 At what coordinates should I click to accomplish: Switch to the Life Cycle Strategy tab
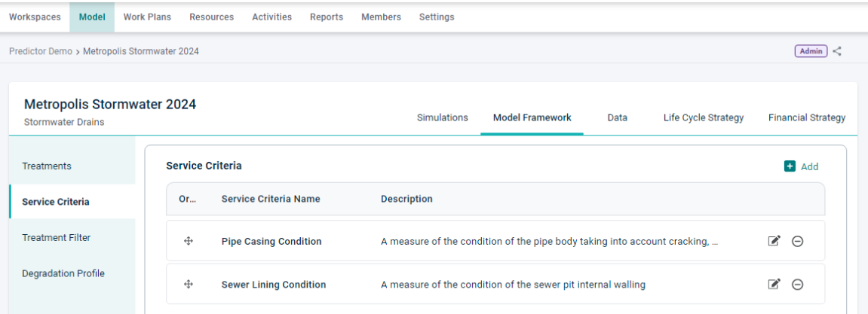click(x=703, y=117)
